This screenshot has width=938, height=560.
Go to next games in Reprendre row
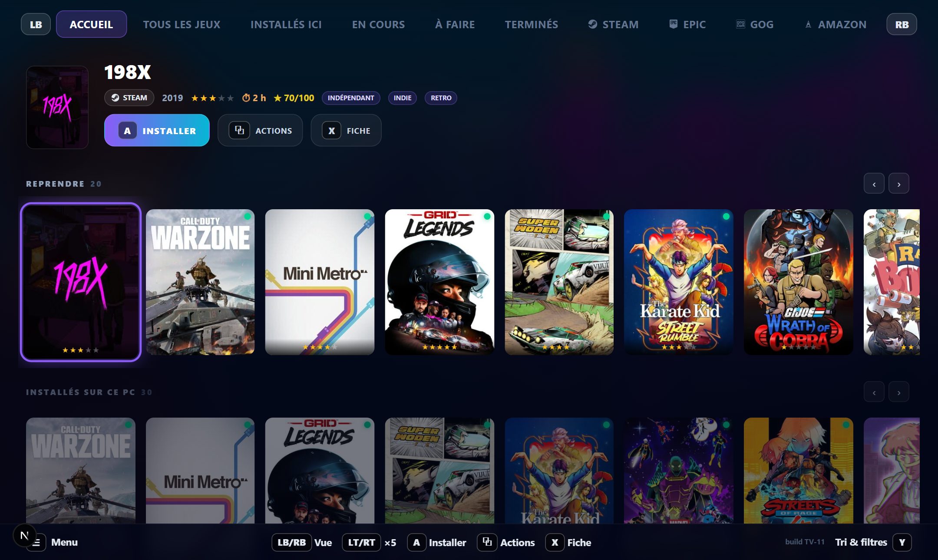898,184
